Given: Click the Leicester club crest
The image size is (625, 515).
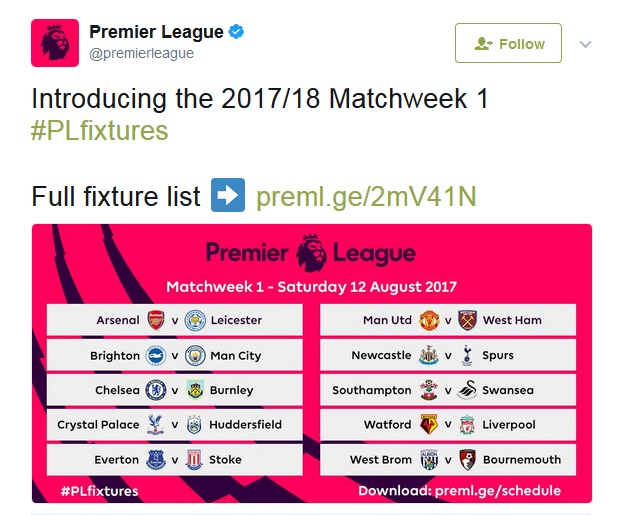Looking at the screenshot, I should pyautogui.click(x=195, y=320).
